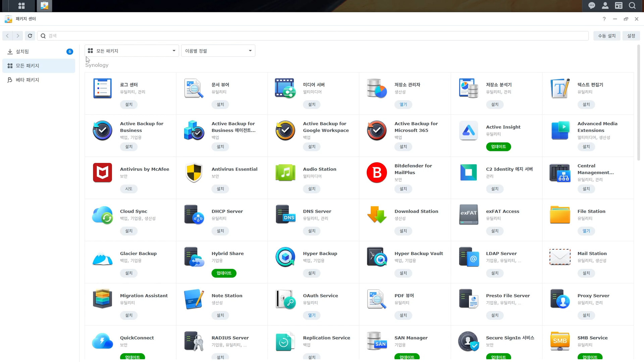This screenshot has width=644, height=362.
Task: Open the LDAP Server icon
Action: [468, 257]
